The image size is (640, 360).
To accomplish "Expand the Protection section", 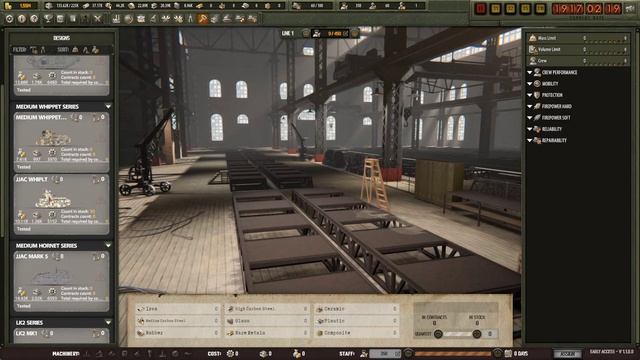I will 530,95.
